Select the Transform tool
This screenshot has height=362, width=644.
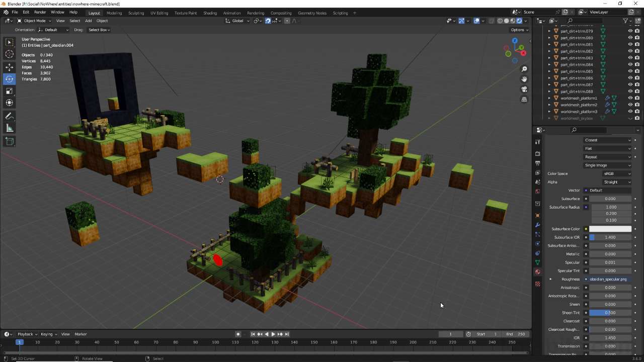(10, 103)
